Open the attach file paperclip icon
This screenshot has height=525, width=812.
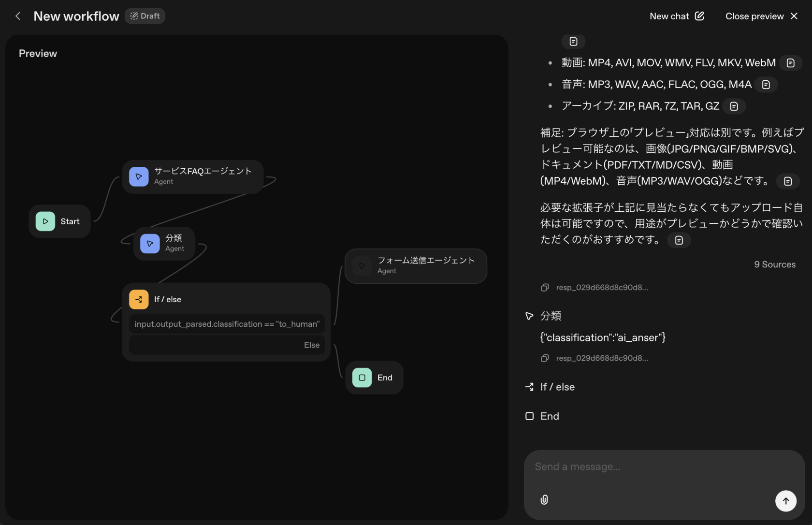pos(544,500)
